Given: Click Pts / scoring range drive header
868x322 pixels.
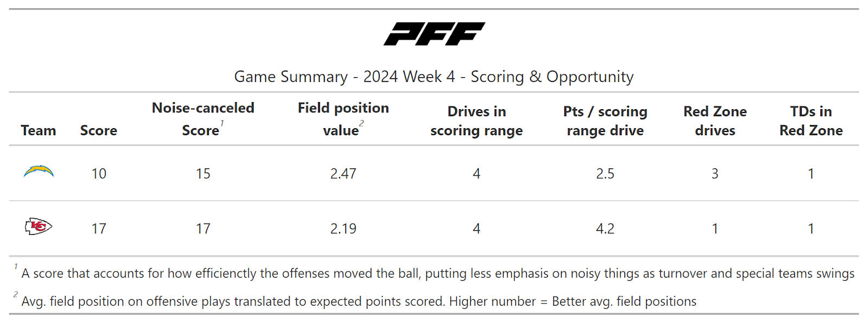Looking at the screenshot, I should [x=605, y=121].
